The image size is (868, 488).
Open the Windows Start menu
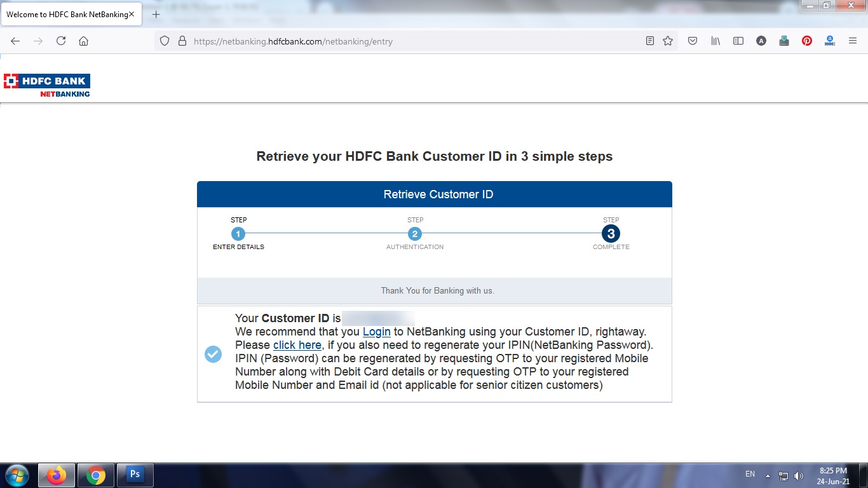click(17, 475)
